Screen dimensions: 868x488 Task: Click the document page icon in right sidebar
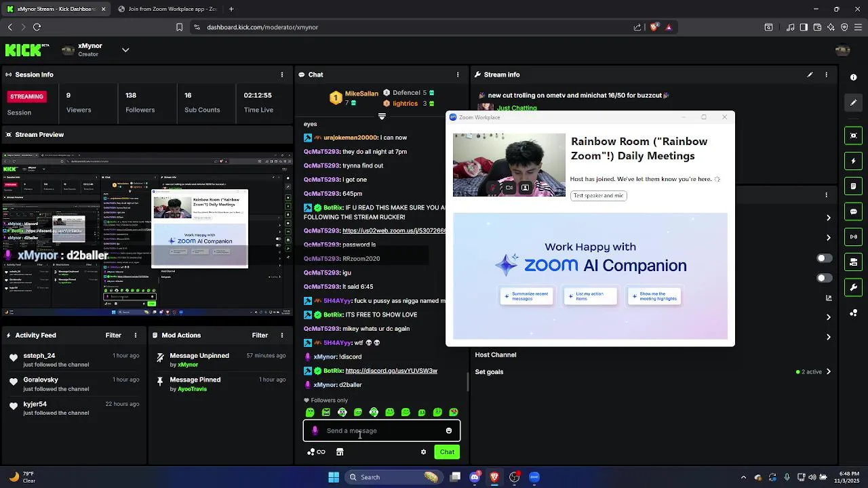pos(854,186)
